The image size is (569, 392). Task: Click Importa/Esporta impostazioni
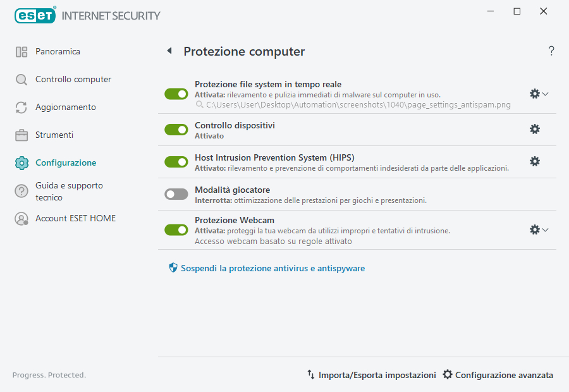pos(373,375)
